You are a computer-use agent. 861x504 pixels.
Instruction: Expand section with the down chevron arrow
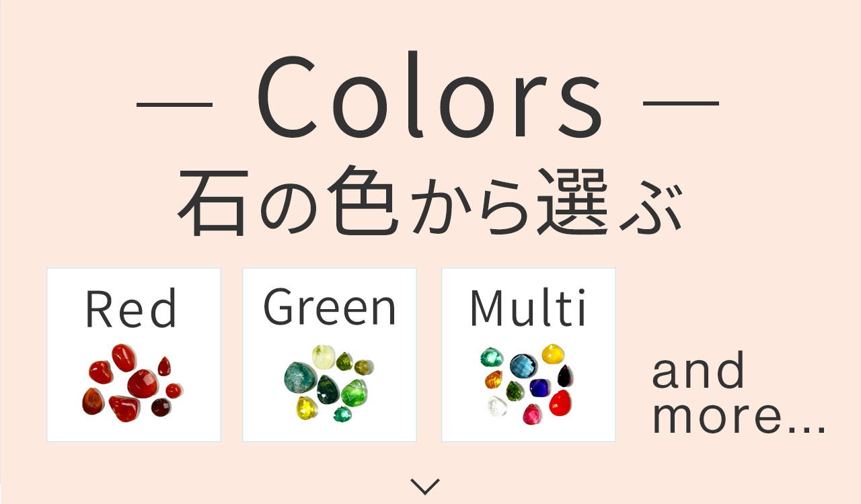point(425,485)
